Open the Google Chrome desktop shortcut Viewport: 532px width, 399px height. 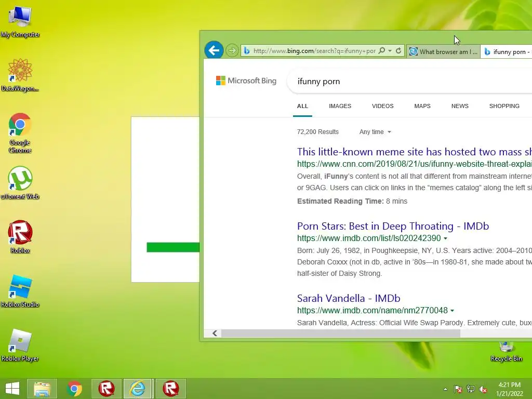coord(20,132)
